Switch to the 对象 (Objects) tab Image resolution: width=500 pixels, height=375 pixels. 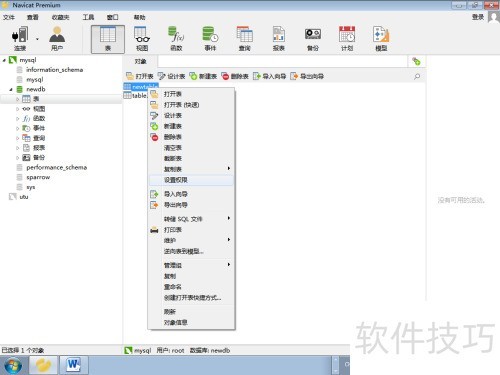(x=140, y=61)
